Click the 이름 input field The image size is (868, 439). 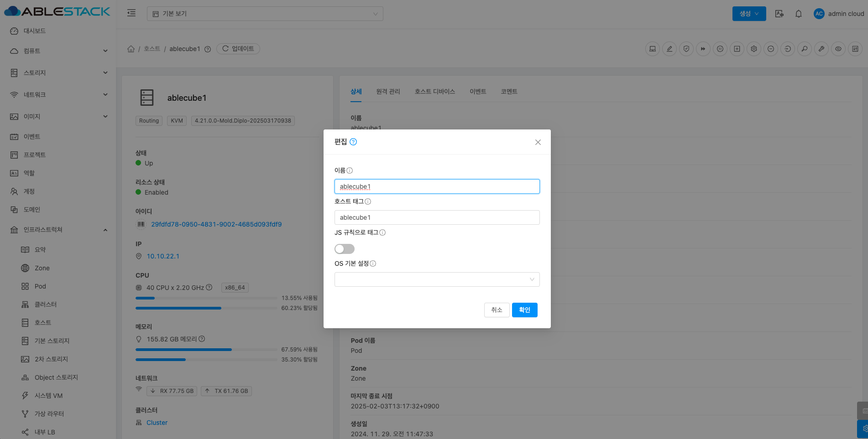[x=437, y=186]
